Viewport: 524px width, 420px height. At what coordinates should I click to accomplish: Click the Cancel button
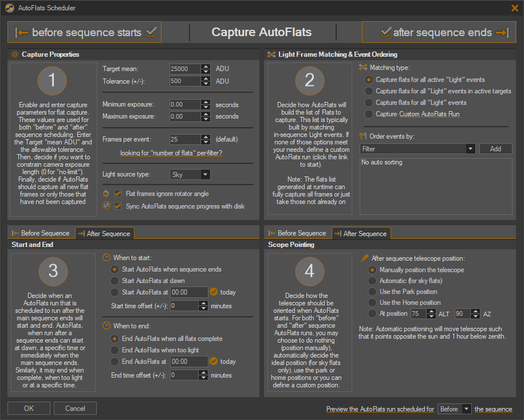coord(75,409)
